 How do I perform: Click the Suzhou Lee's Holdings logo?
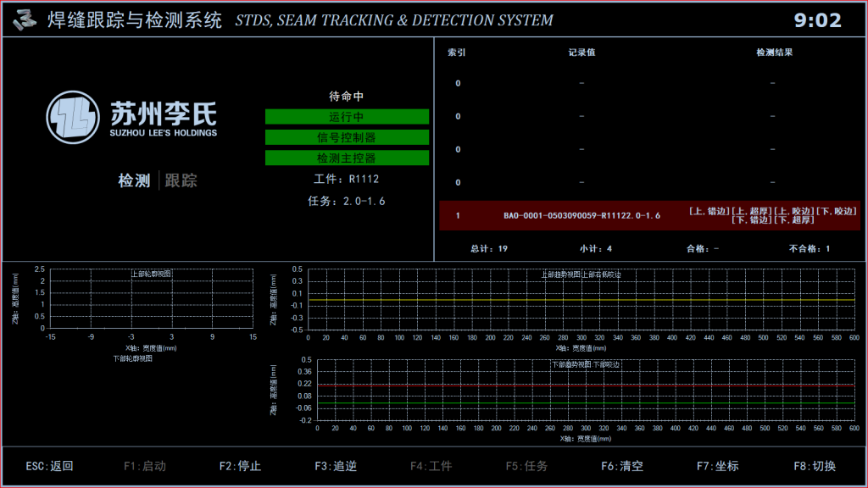(132, 117)
